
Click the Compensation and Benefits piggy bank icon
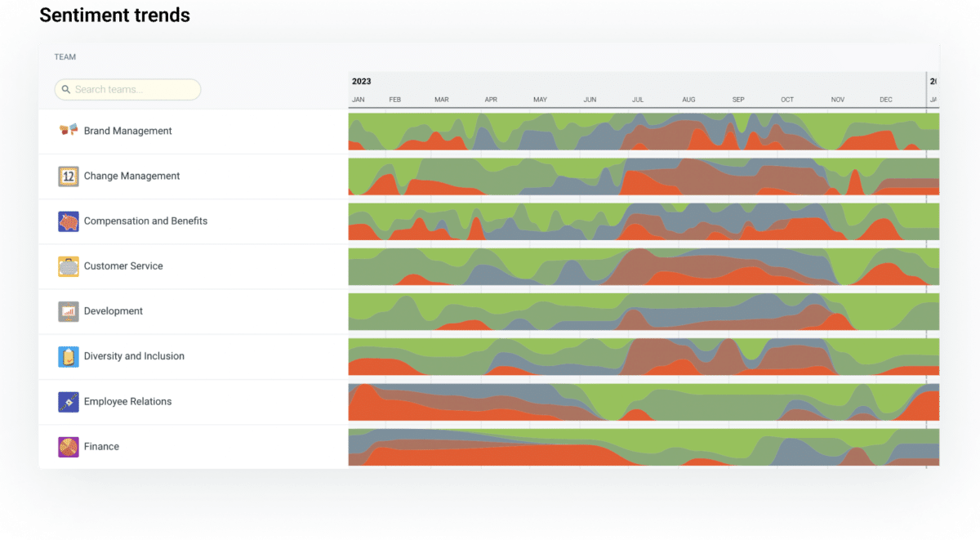point(69,221)
